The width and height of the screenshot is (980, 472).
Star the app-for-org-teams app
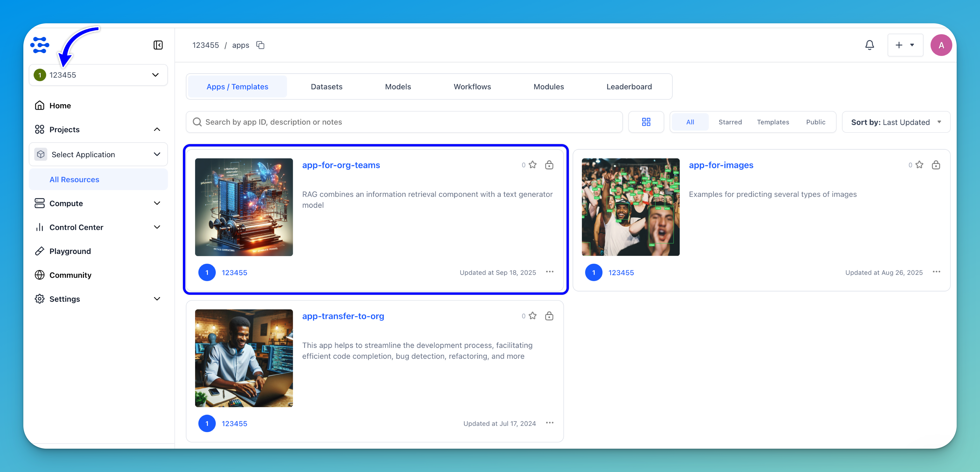pyautogui.click(x=533, y=165)
